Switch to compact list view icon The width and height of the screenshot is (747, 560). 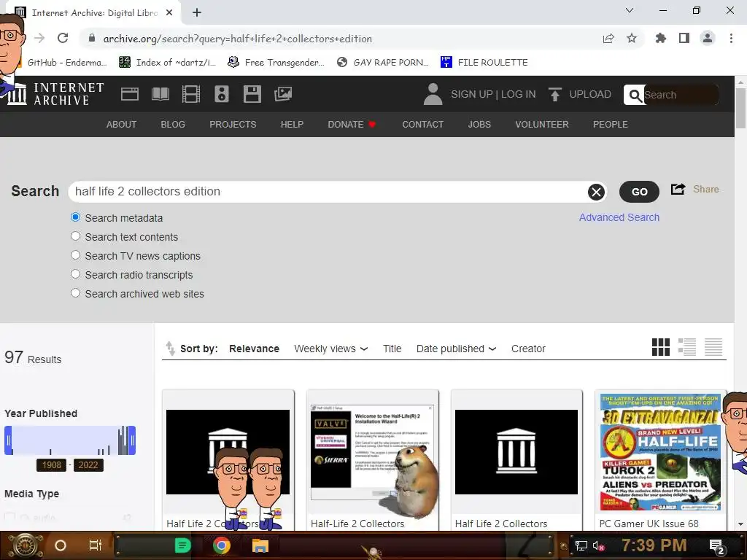(x=713, y=347)
